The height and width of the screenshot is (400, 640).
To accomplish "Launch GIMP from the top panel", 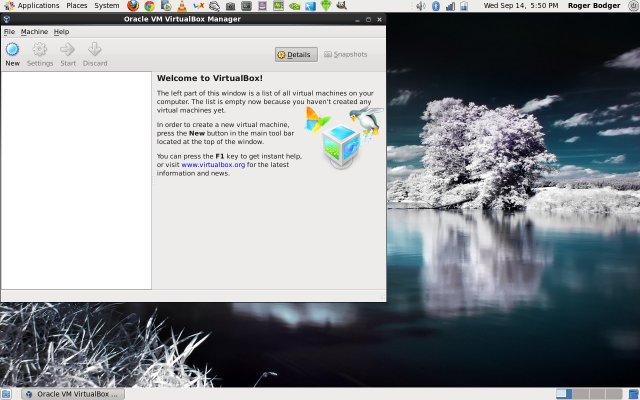I will coord(342,5).
